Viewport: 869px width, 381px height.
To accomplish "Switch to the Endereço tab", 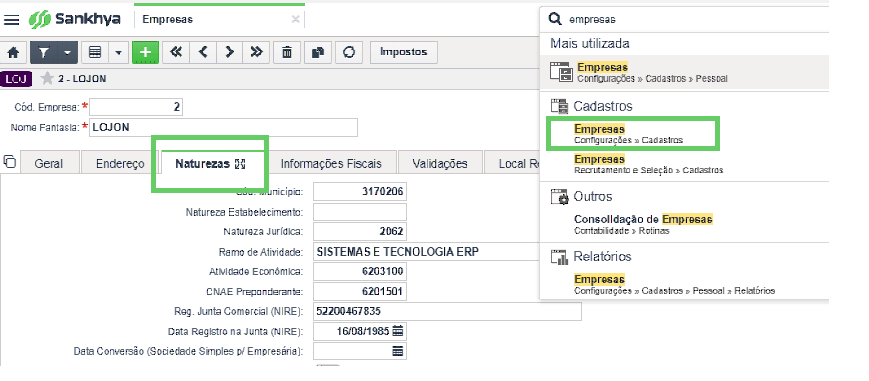I will click(x=120, y=164).
